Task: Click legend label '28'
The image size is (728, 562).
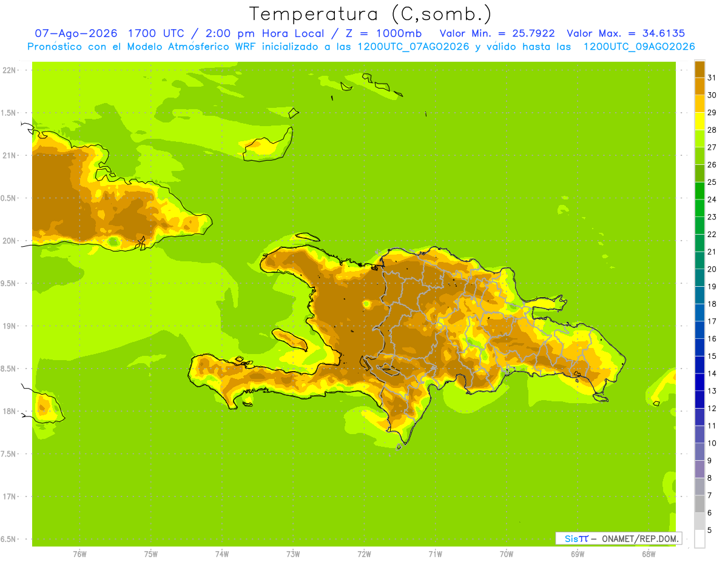Action: (x=712, y=129)
